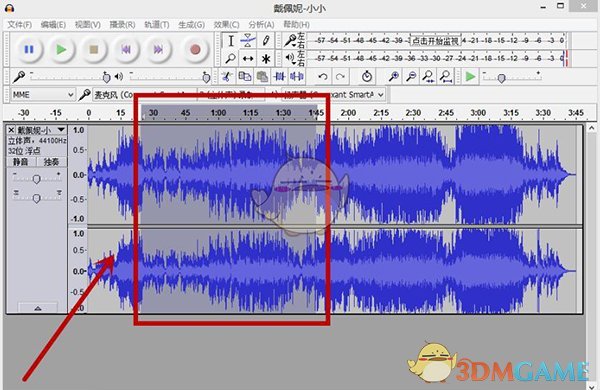
Task: Click the Sync-lock clock icon
Action: tap(367, 77)
